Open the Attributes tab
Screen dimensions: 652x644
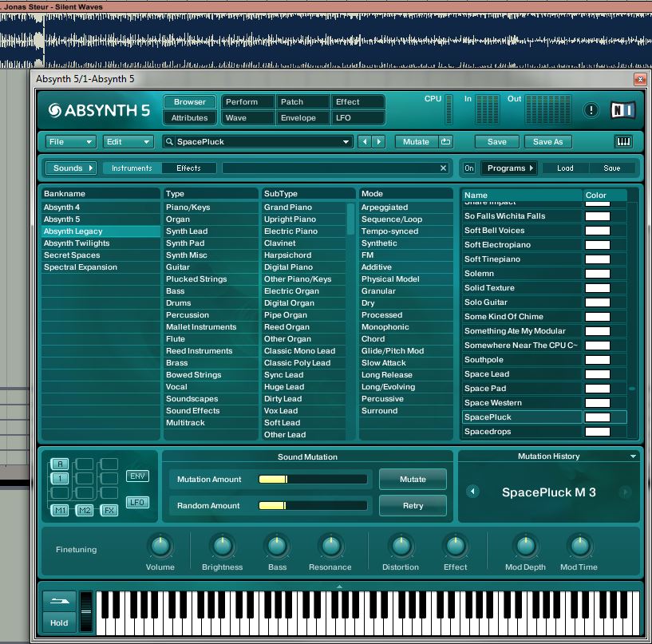click(190, 117)
